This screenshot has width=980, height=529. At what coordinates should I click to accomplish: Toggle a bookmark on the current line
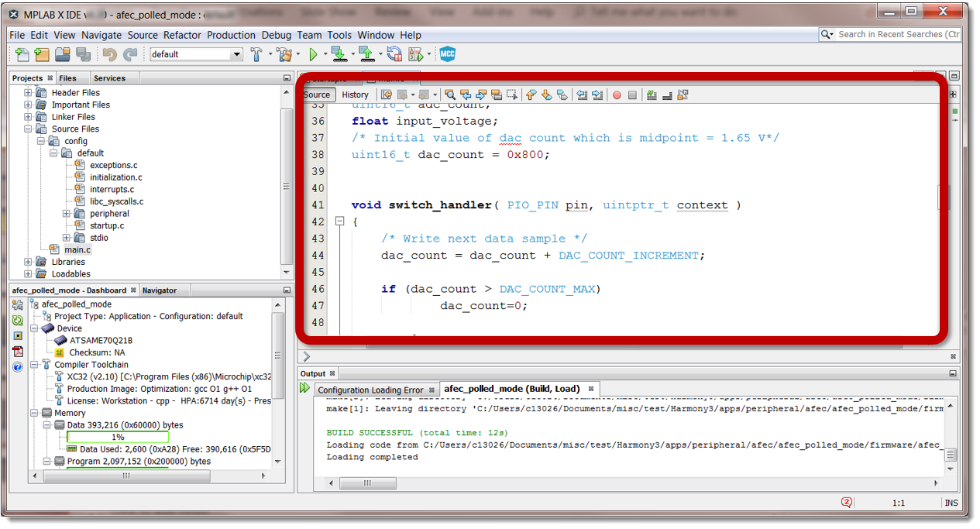click(560, 94)
